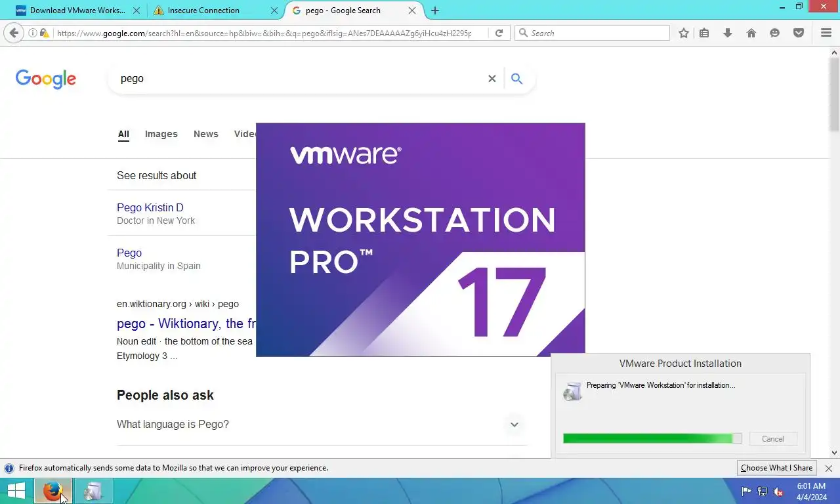Open Action Center flag tray icon
840x504 pixels.
click(x=747, y=492)
